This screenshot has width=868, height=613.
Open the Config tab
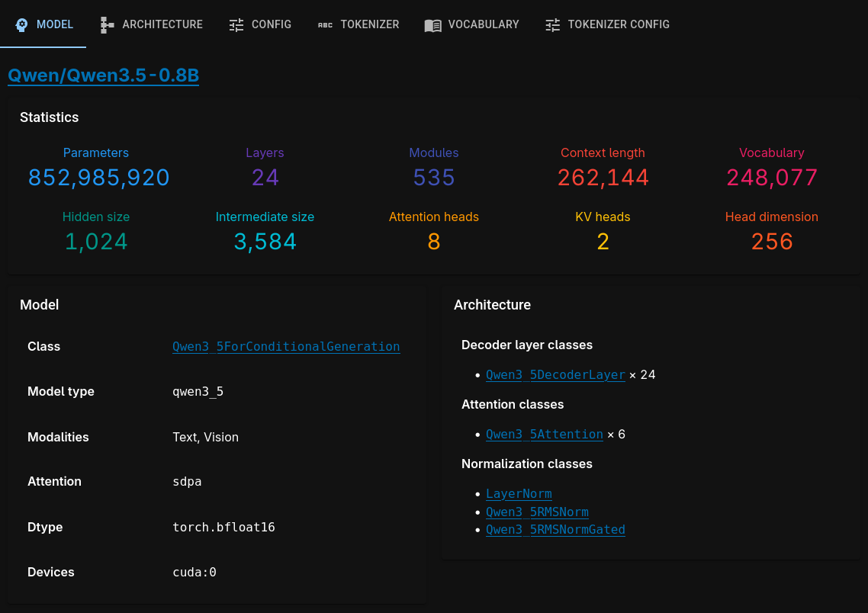[x=260, y=24]
